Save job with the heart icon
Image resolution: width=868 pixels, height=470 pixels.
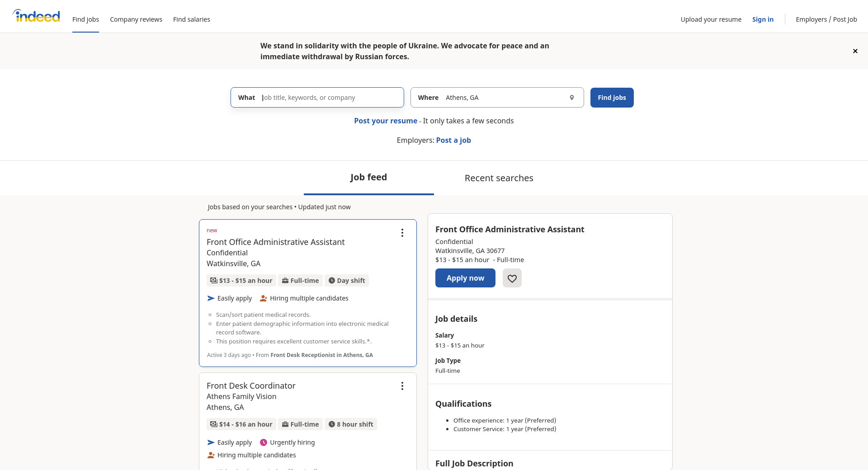512,278
